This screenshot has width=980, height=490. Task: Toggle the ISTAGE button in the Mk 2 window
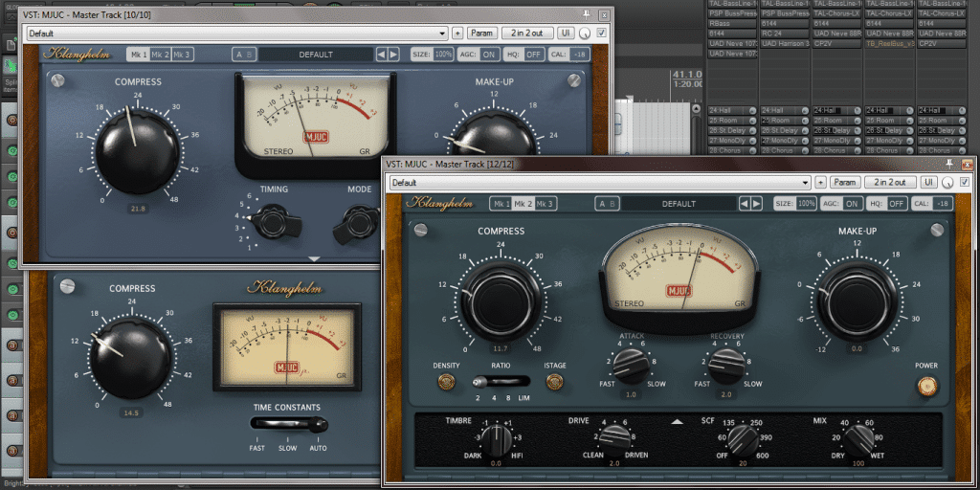[554, 381]
